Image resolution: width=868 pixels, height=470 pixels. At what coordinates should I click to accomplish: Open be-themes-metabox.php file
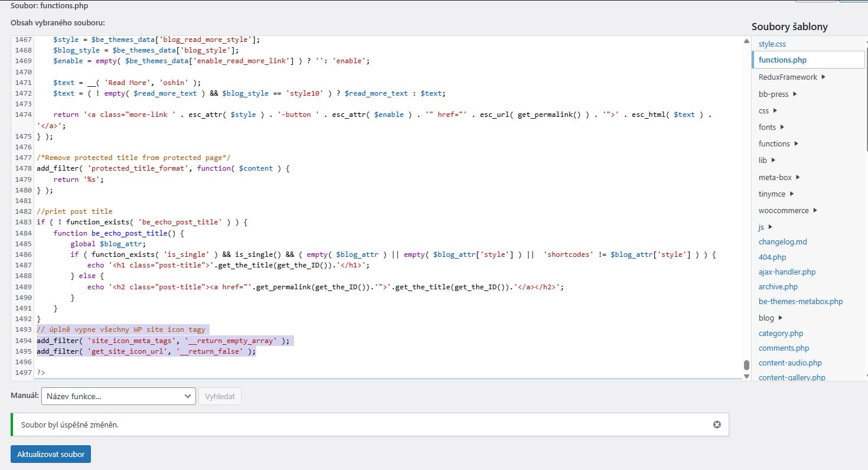click(800, 301)
